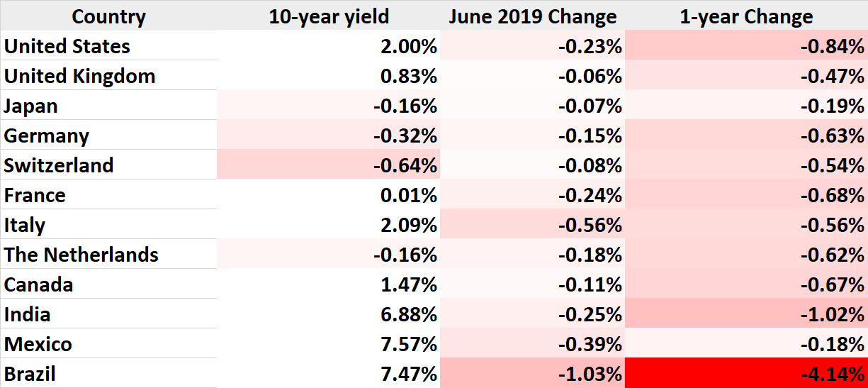Select The Netherlands row label

pyautogui.click(x=81, y=255)
